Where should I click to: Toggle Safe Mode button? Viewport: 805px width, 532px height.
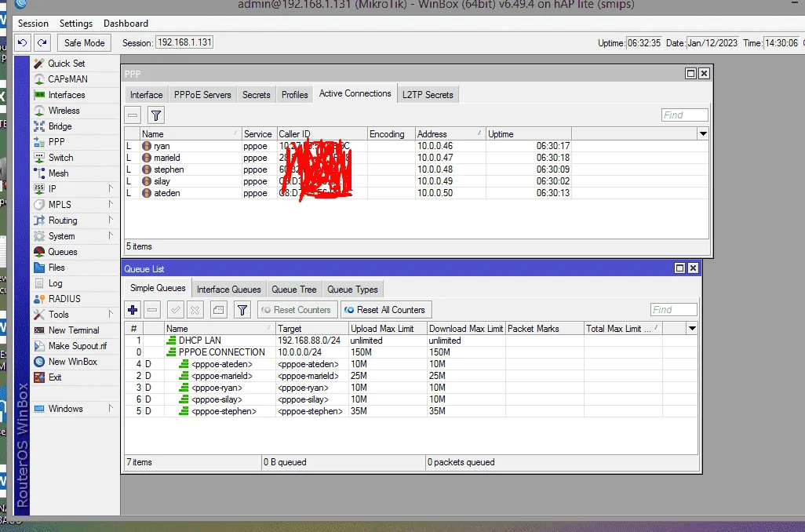(84, 43)
